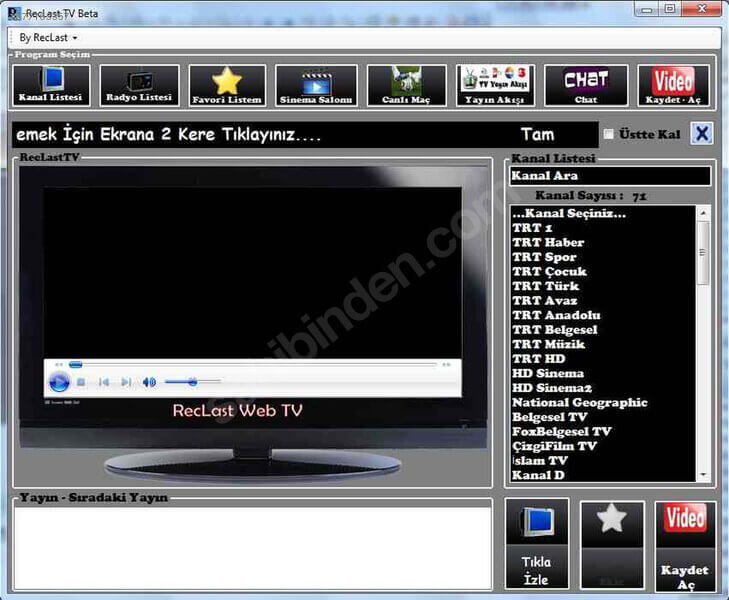Viewport: 729px width, 600px height.
Task: Select TRT Anadolu channel
Action: [603, 315]
